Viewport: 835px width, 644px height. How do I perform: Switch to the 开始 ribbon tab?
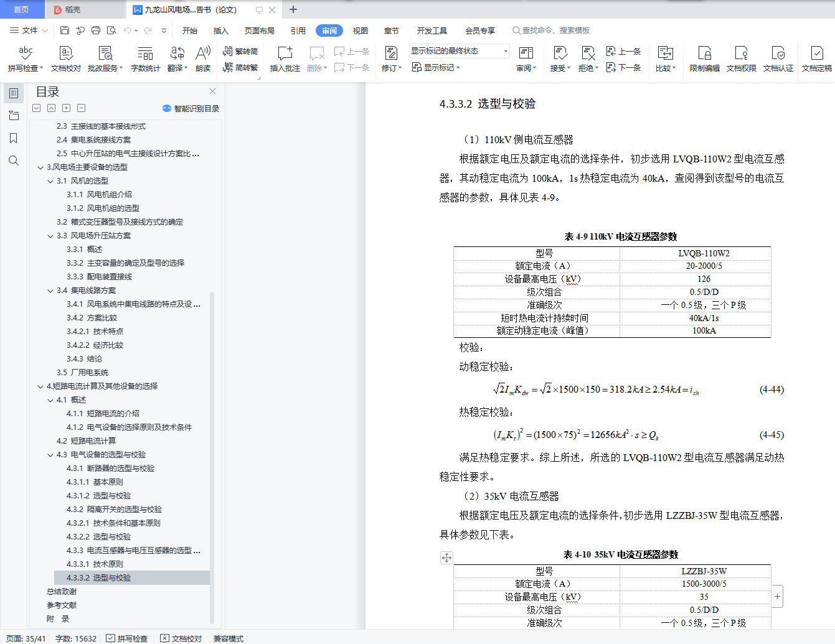click(x=190, y=30)
